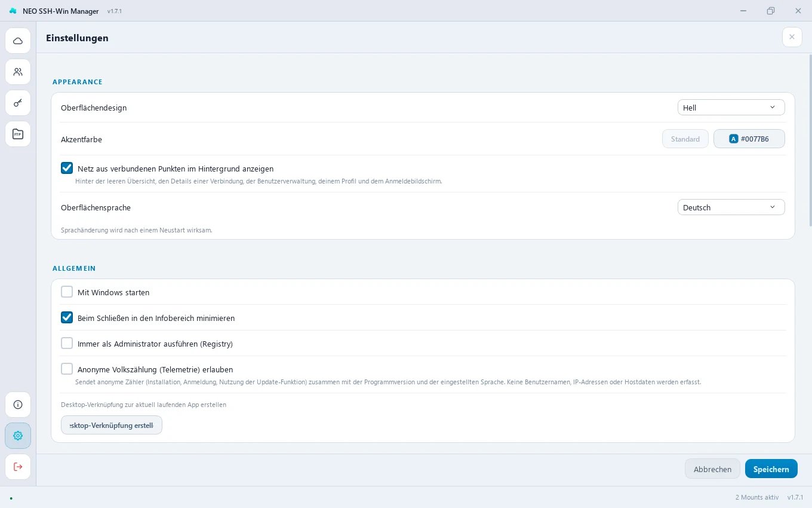Viewport: 812px width, 508px height.
Task: Cancel changes with Abbrechen
Action: [x=712, y=469]
